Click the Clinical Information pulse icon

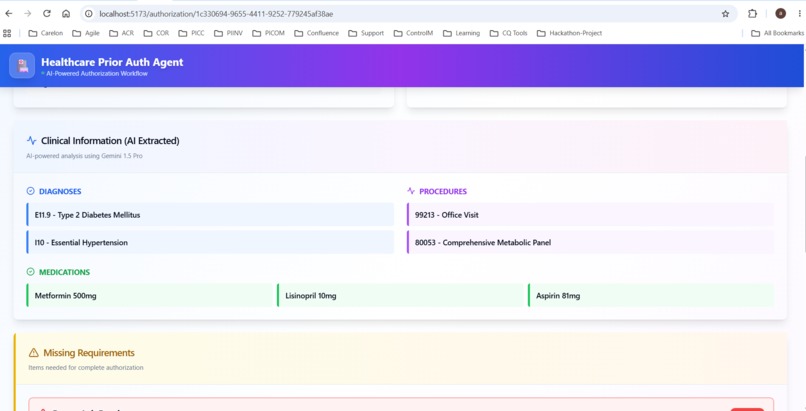[31, 140]
